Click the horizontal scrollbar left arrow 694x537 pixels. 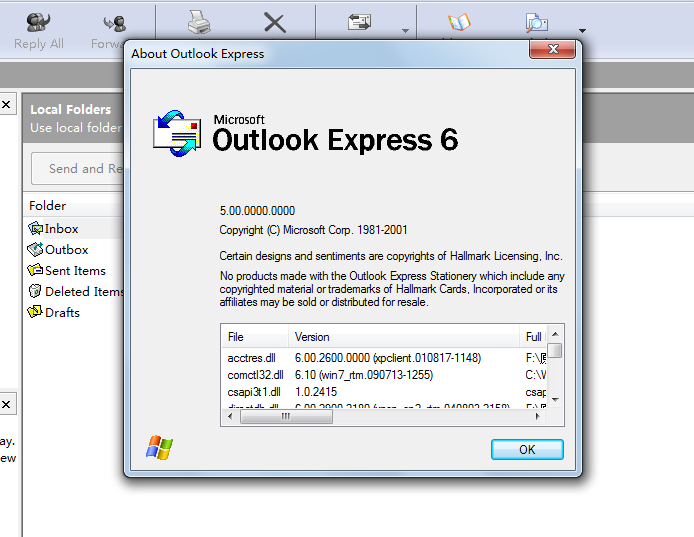[x=230, y=416]
